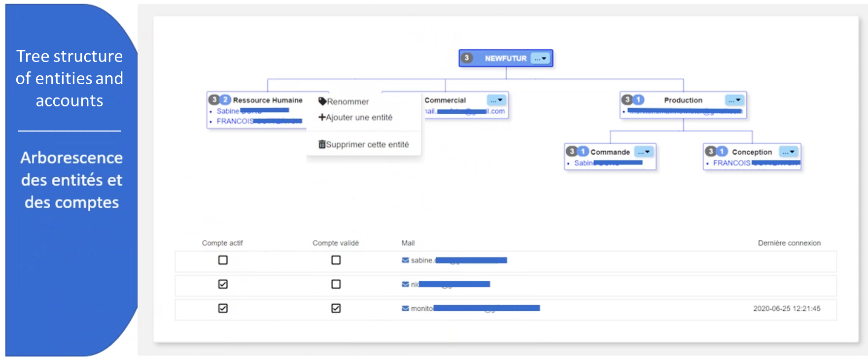Click the envelope icon next to sabine mail
The height and width of the screenshot is (360, 868).
pyautogui.click(x=405, y=261)
